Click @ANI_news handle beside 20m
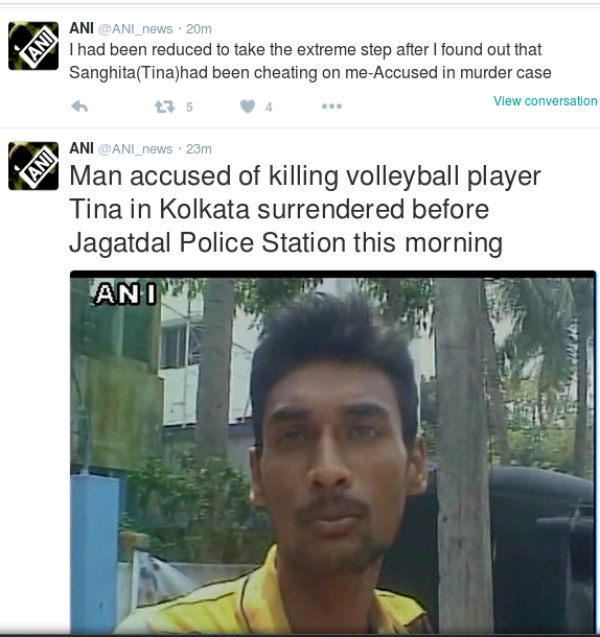 (136, 29)
